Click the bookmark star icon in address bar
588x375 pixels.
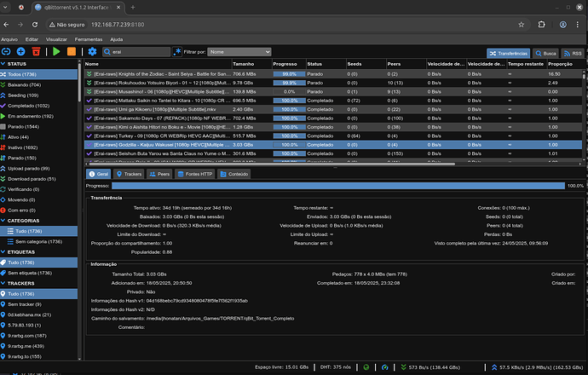pos(522,25)
